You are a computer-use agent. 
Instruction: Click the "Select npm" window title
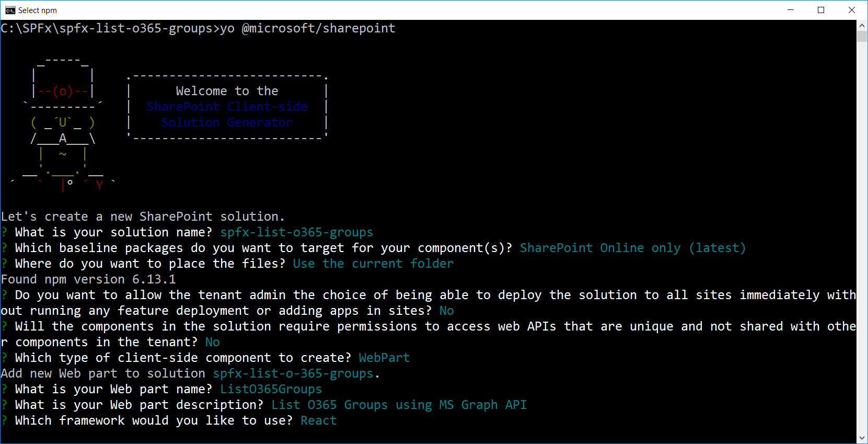pyautogui.click(x=38, y=10)
